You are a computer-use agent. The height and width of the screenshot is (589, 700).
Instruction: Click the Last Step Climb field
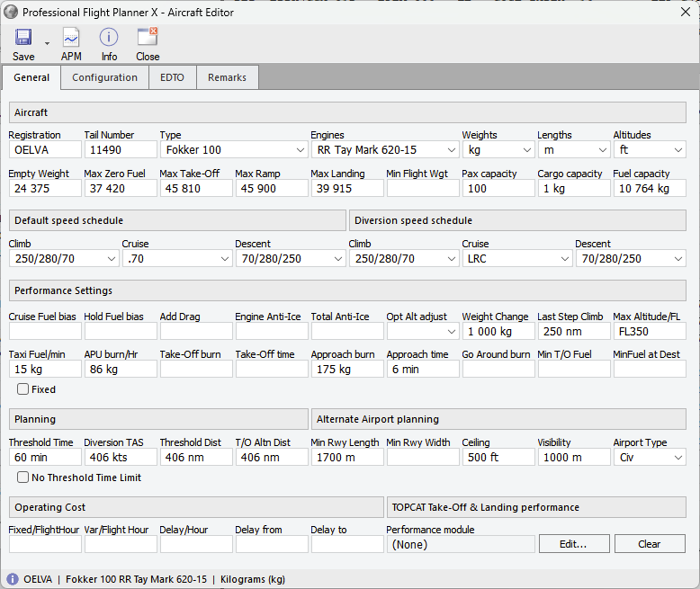(574, 332)
